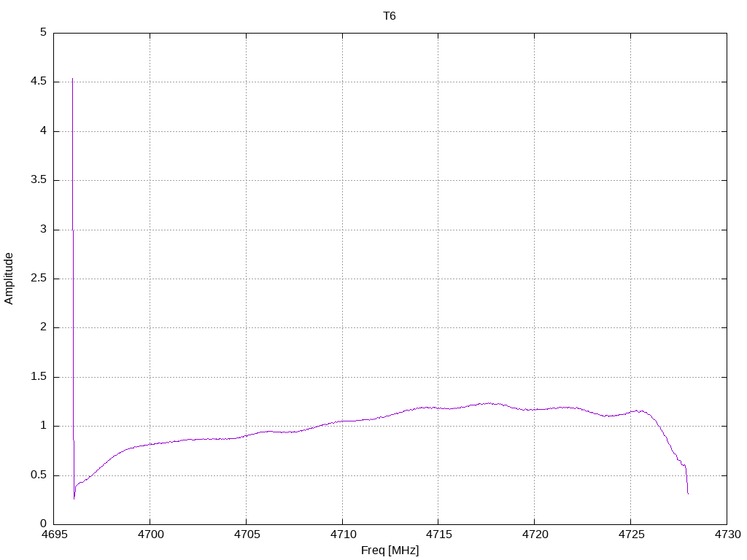Click x-axis tick label 4710

(343, 534)
